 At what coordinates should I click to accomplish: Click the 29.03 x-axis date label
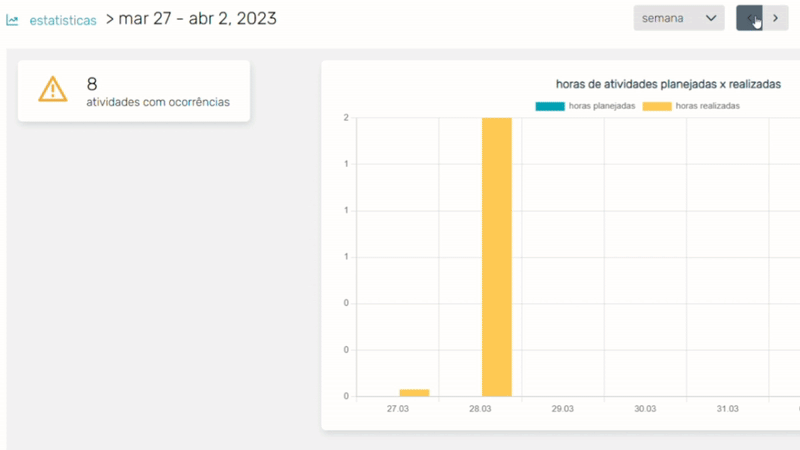(563, 409)
